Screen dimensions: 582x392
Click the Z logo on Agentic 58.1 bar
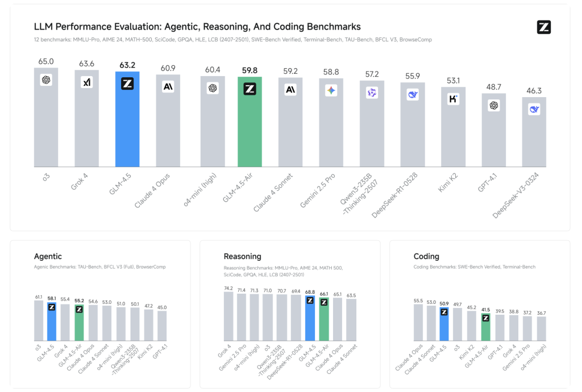pos(52,307)
